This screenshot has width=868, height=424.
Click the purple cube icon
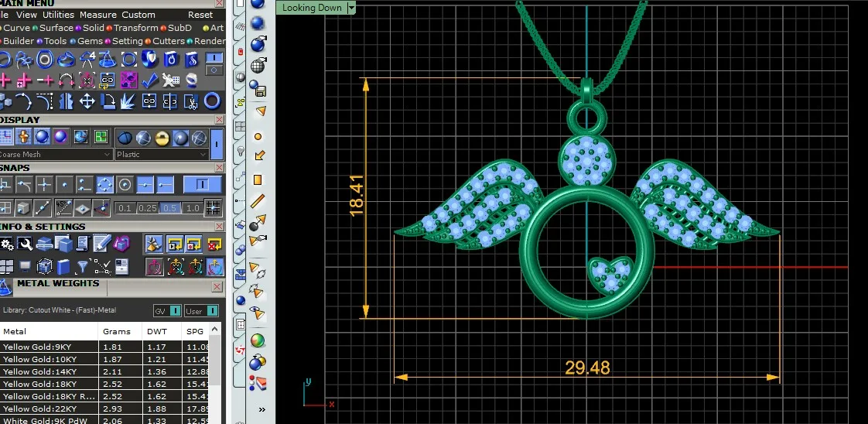(121, 244)
